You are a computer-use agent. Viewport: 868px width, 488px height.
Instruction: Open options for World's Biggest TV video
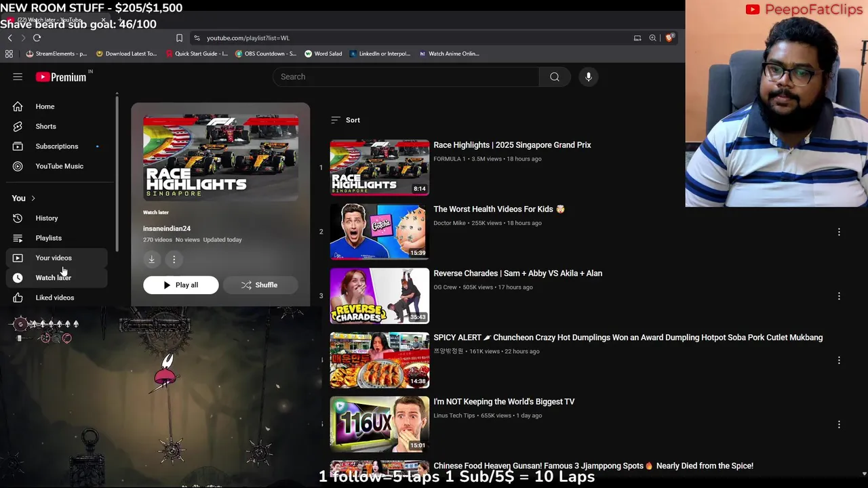coord(839,424)
